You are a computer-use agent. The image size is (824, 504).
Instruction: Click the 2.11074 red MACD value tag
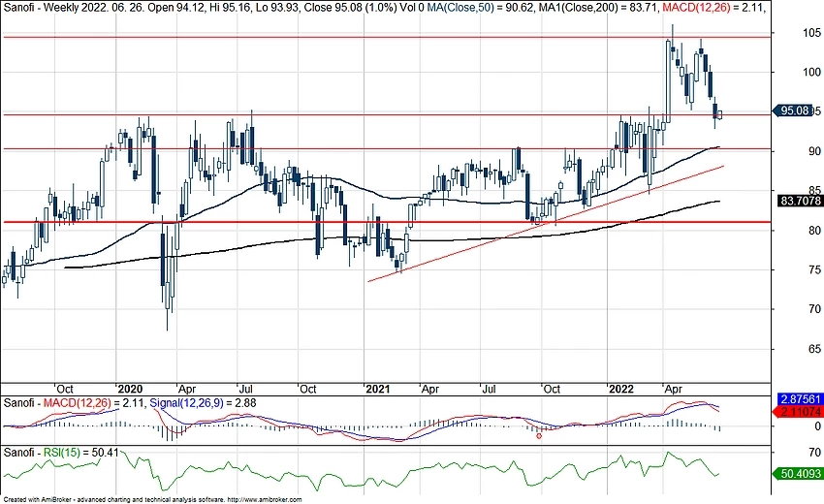[800, 412]
